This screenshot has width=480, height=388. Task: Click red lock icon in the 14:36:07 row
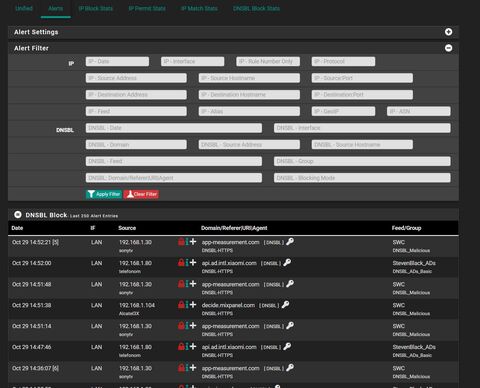[181, 368]
